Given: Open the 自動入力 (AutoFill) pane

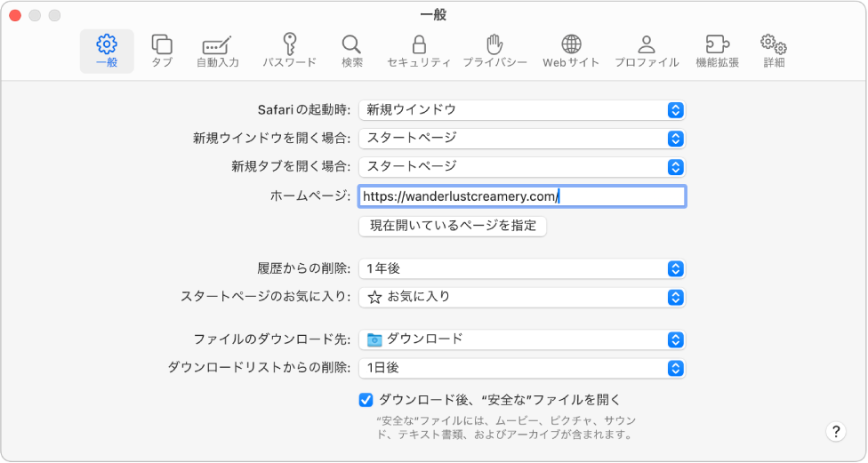Looking at the screenshot, I should click(x=217, y=51).
